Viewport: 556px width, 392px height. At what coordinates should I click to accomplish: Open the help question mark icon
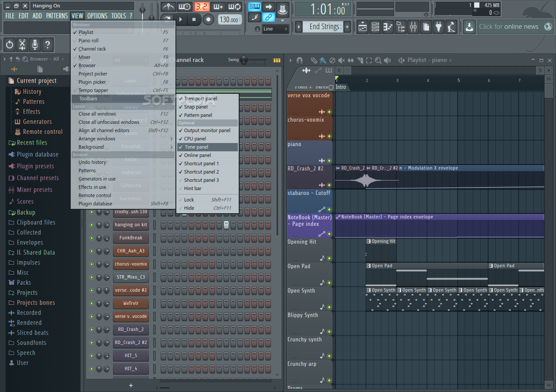point(48,44)
